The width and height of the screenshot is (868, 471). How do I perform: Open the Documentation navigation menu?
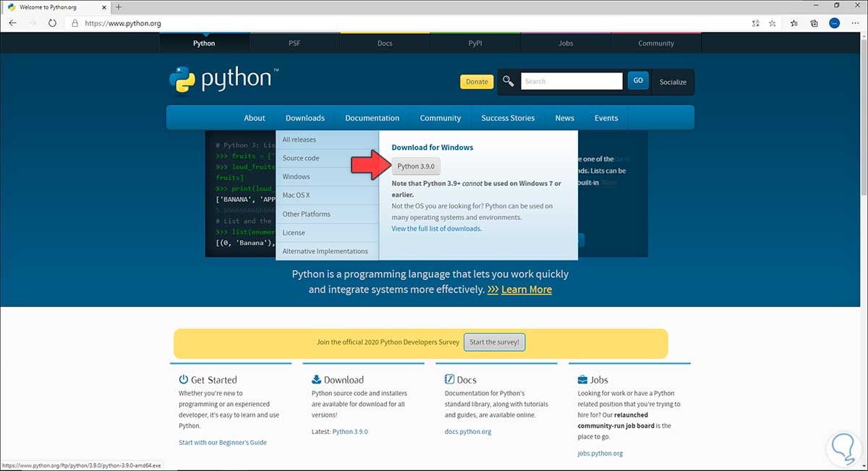373,118
